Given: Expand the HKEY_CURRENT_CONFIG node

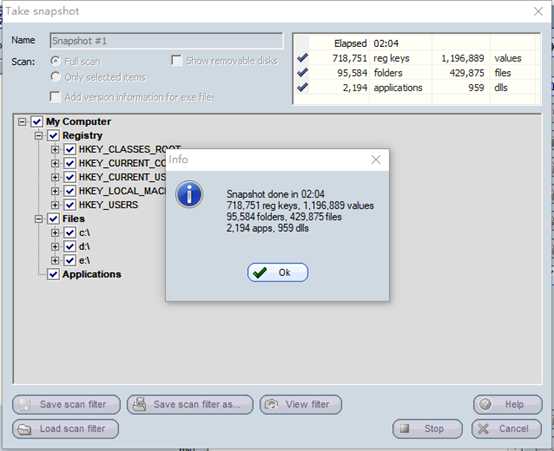Looking at the screenshot, I should pyautogui.click(x=55, y=163).
